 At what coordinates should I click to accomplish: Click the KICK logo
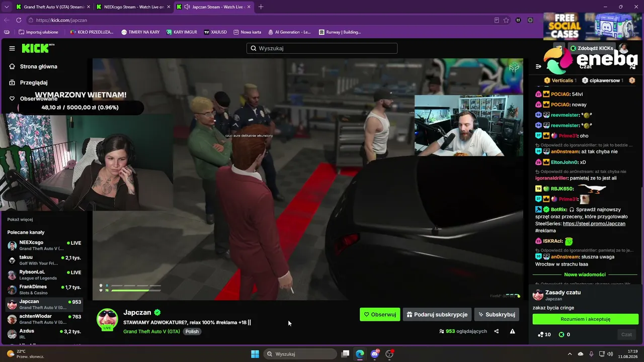point(37,48)
